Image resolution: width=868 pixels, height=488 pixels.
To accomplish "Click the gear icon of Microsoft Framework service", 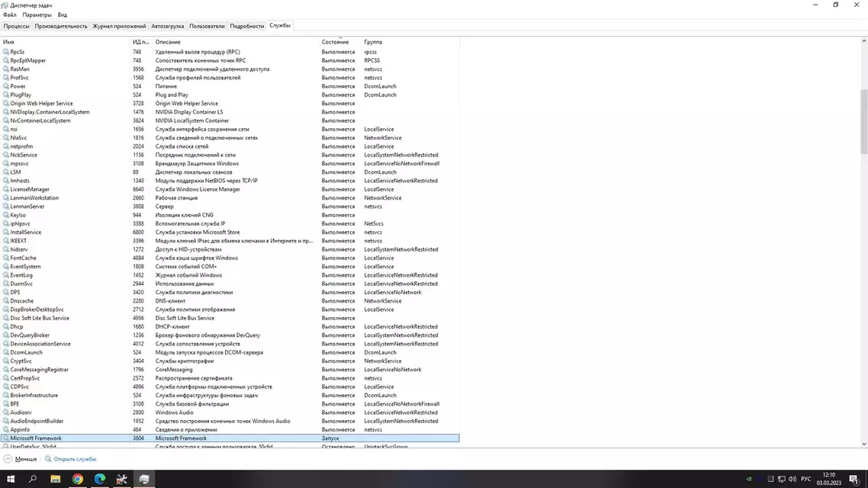I will click(6, 438).
